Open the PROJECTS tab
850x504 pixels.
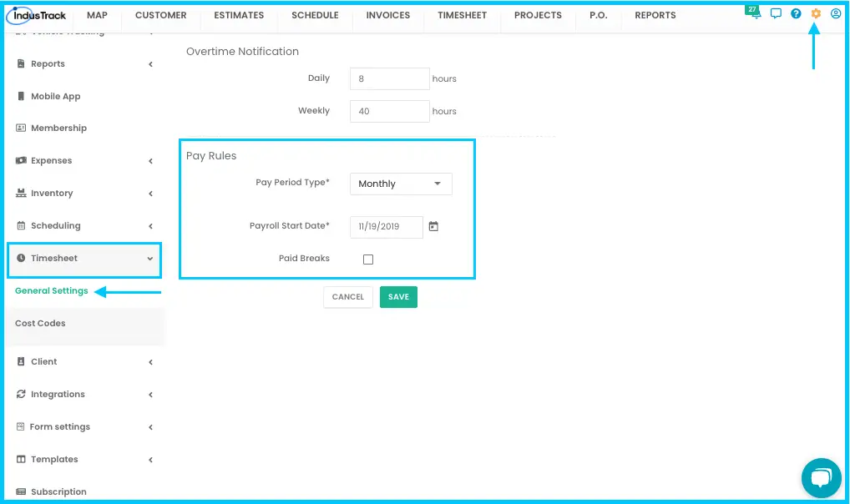pyautogui.click(x=539, y=15)
